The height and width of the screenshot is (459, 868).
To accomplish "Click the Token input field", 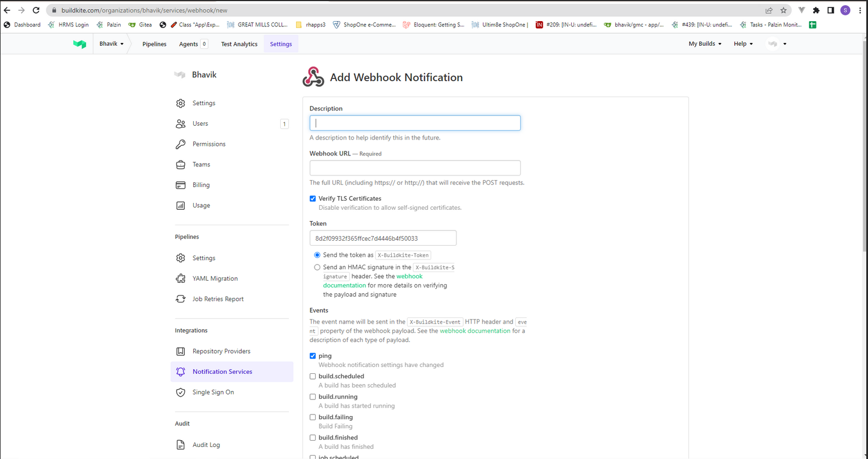I will (383, 238).
